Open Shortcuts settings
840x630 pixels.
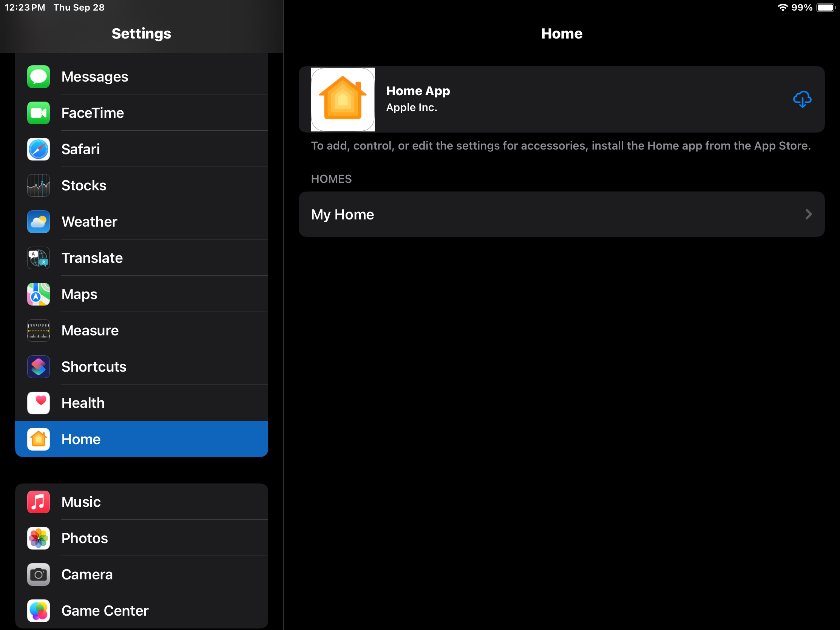[x=94, y=366]
